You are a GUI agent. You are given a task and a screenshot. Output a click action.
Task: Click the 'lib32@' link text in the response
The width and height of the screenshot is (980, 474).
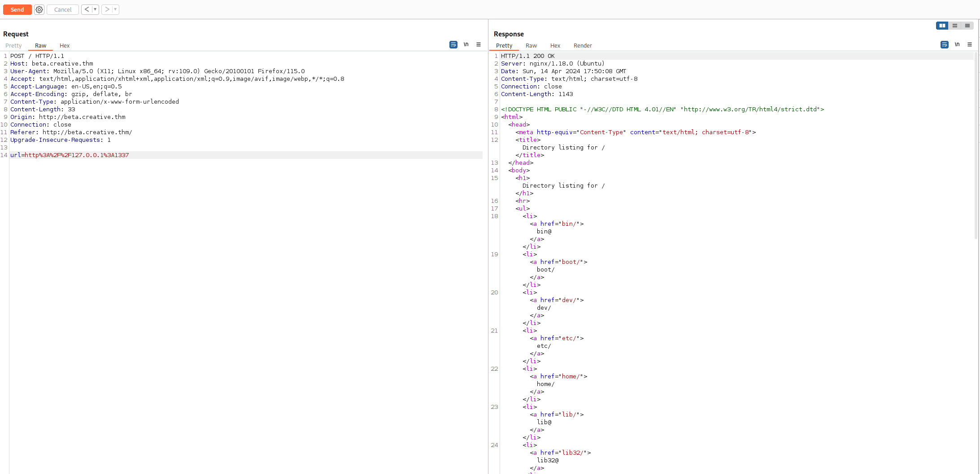pyautogui.click(x=548, y=460)
